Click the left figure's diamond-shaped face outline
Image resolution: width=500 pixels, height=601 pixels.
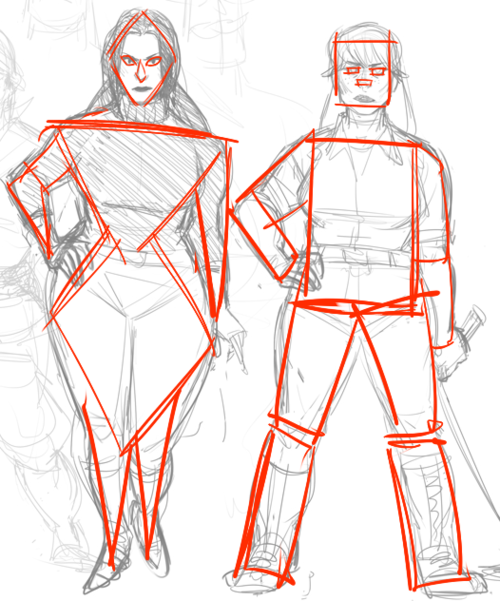[x=143, y=59]
